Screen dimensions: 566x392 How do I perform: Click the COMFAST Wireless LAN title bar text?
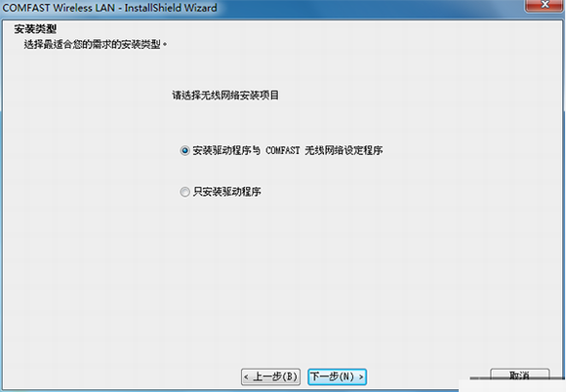[x=59, y=8]
